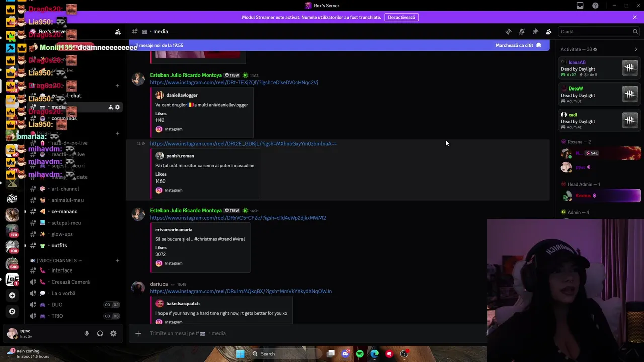Open DeeaW Dead by Daylight activity card
Viewport: 644px width, 362px height.
pos(601,95)
